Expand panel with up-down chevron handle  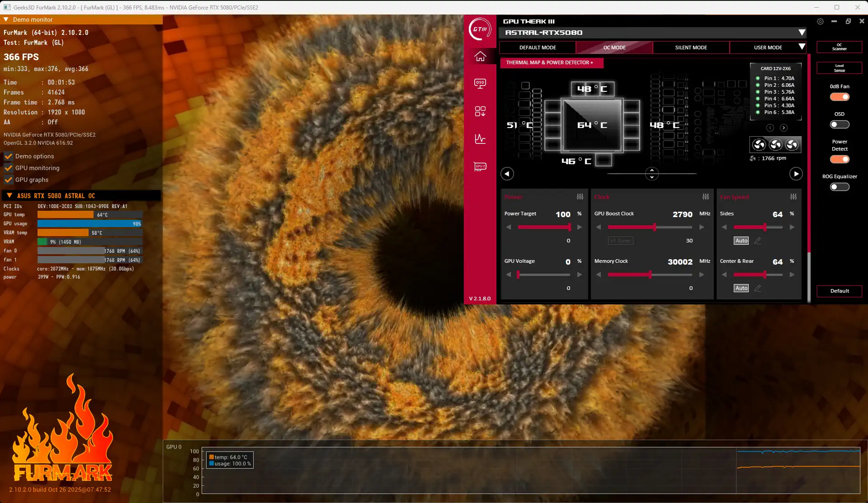(651, 173)
